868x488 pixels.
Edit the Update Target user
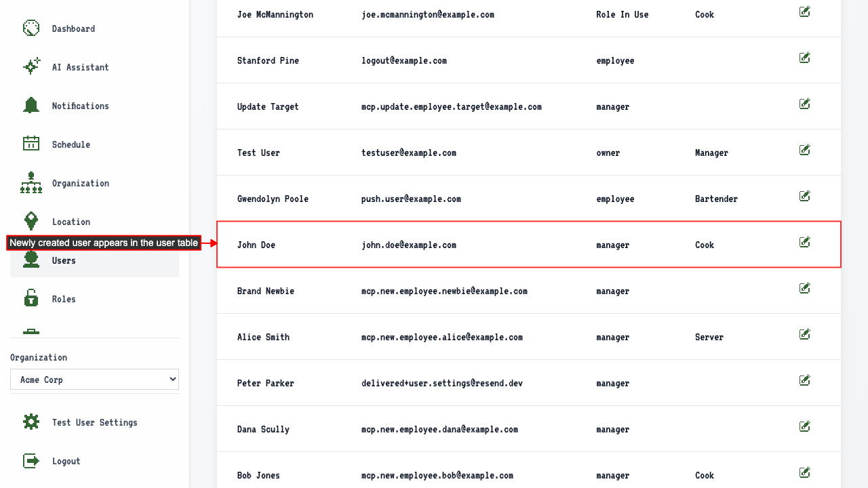[x=804, y=104]
